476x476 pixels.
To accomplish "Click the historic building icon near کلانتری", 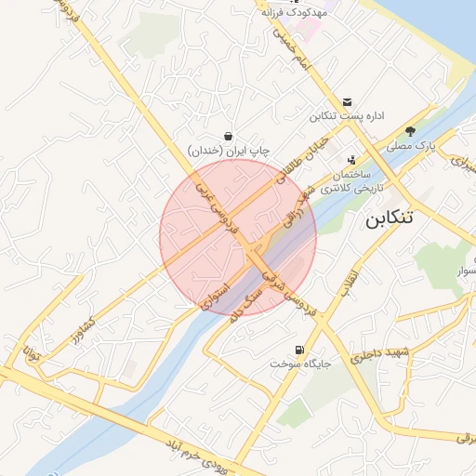I will 351,160.
